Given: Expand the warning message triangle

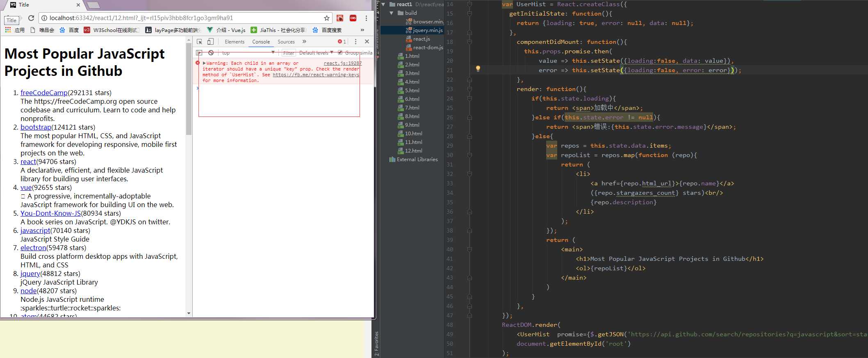Looking at the screenshot, I should tap(204, 63).
